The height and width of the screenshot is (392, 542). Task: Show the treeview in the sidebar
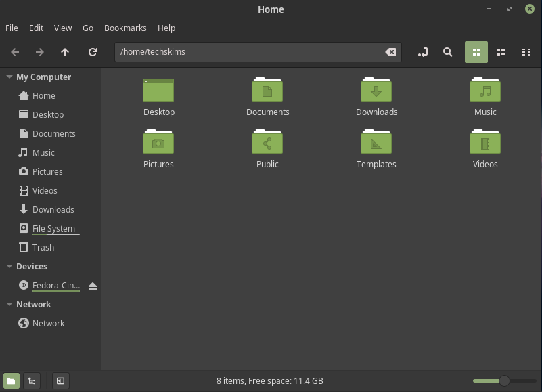pyautogui.click(x=31, y=380)
